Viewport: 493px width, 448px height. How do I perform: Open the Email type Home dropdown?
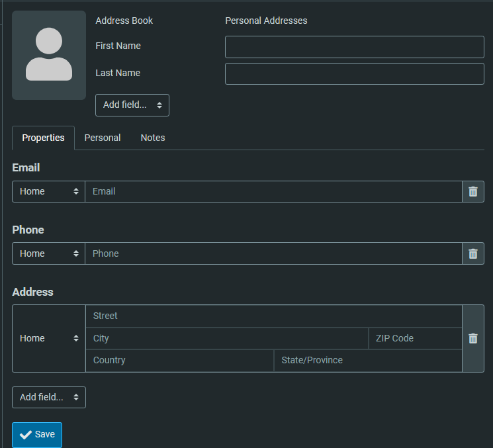point(49,191)
